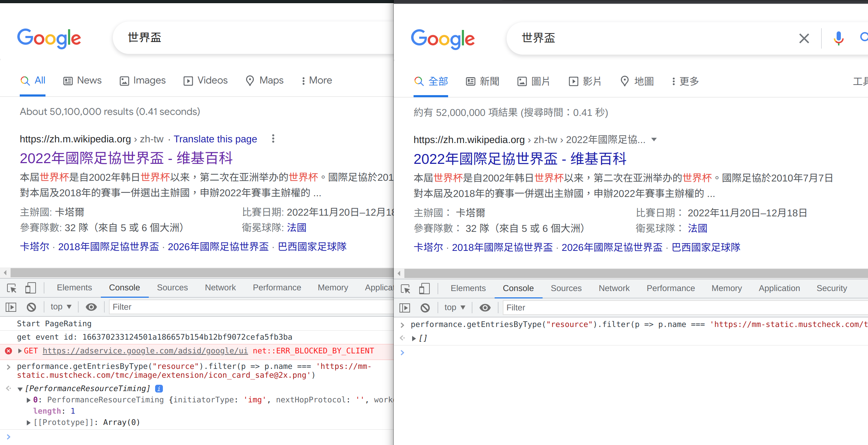Open the top context dropdown in left console
868x445 pixels.
61,307
